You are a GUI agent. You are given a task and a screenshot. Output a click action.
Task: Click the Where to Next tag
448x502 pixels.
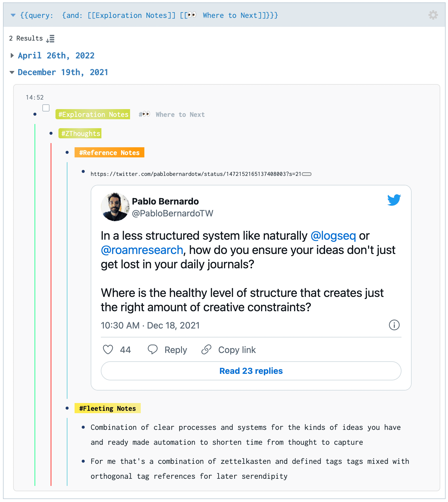click(172, 114)
